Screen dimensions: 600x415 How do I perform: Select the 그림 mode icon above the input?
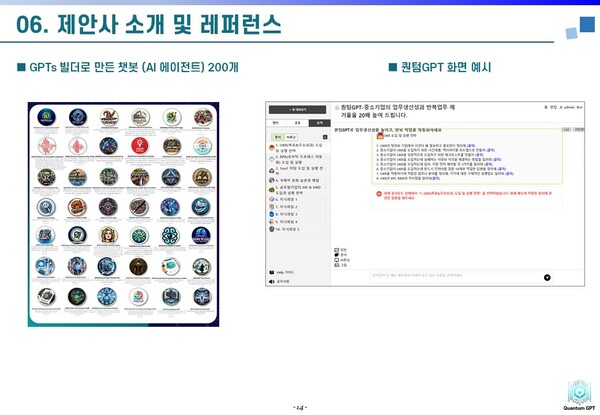click(x=339, y=266)
